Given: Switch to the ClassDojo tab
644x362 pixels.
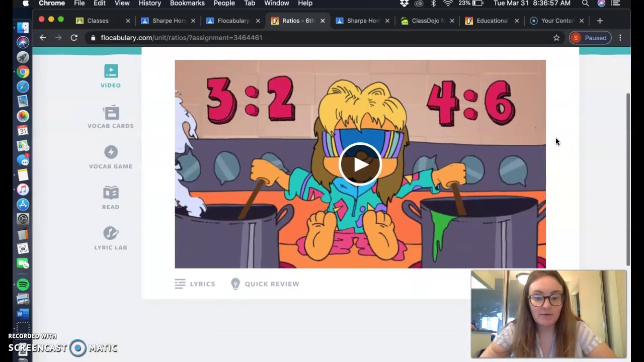Looking at the screenshot, I should (429, 21).
